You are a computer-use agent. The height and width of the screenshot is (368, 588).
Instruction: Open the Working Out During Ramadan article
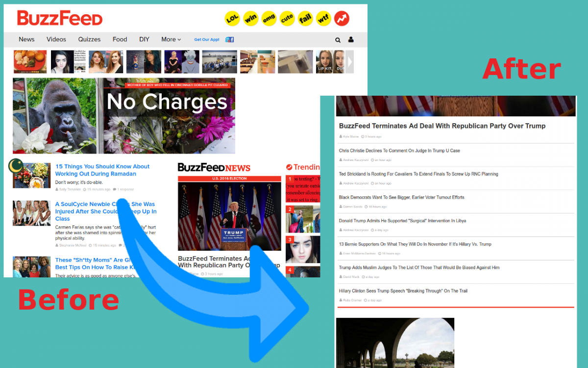102,170
